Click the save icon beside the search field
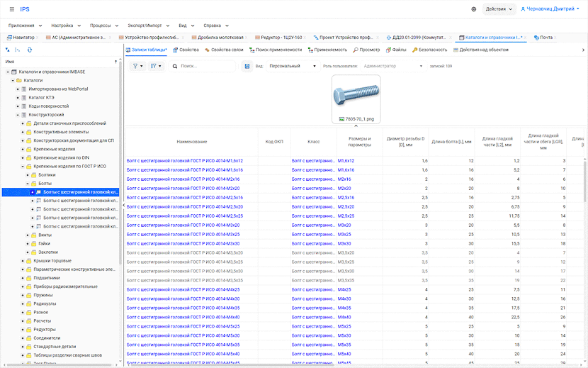 (247, 66)
